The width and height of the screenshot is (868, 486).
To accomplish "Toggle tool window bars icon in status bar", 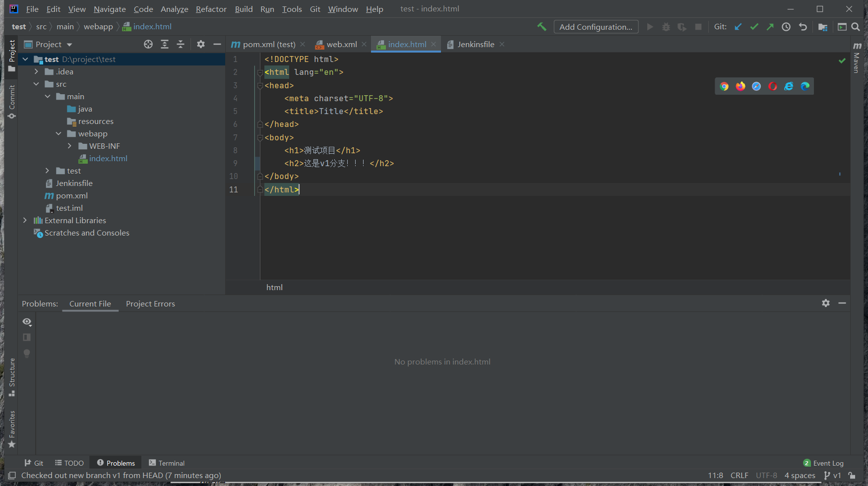I will click(x=12, y=475).
